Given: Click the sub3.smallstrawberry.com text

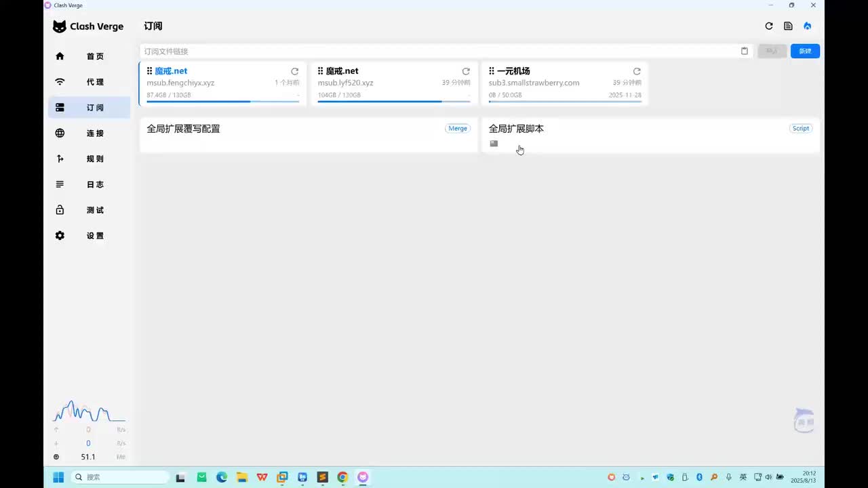Looking at the screenshot, I should 534,83.
